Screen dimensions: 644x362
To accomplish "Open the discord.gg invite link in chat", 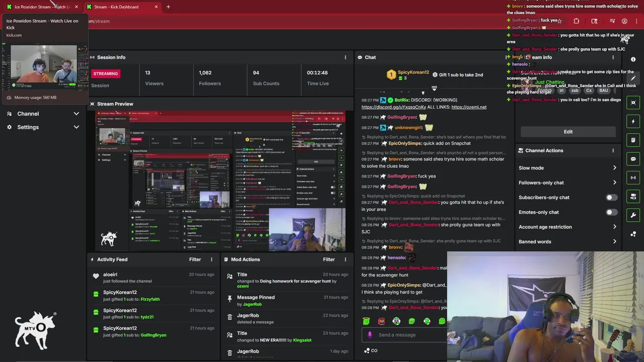I will pyautogui.click(x=393, y=107).
